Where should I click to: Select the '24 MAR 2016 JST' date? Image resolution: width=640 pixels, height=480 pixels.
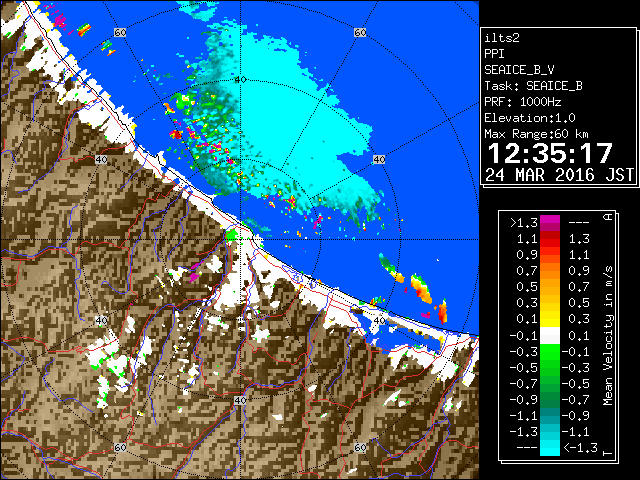pos(559,175)
